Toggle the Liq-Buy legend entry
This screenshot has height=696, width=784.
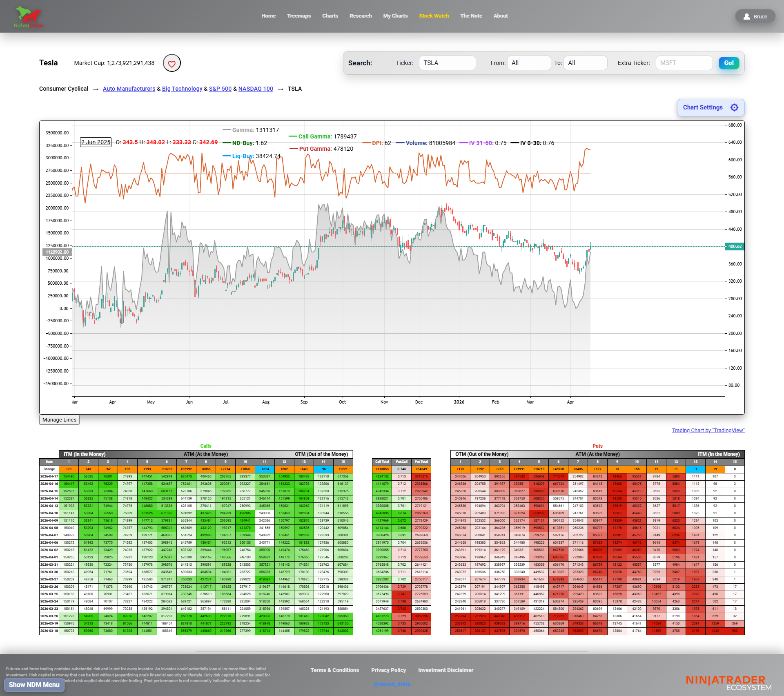coord(251,156)
